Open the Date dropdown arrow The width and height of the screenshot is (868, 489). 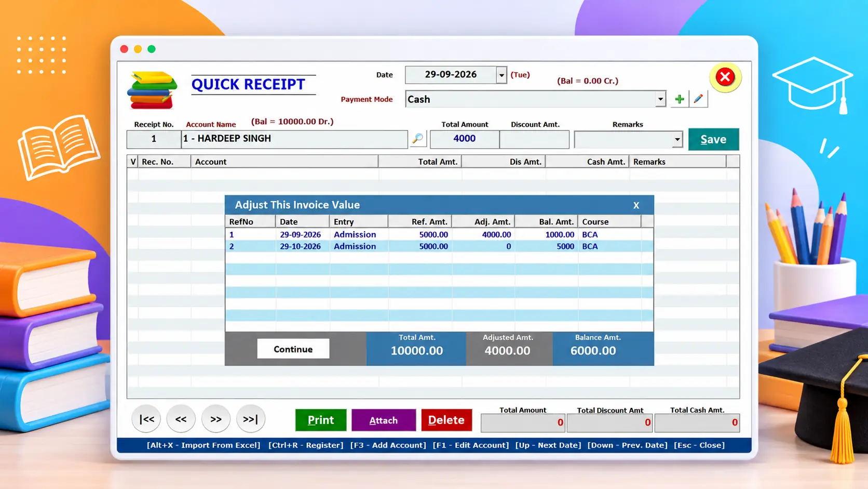click(501, 75)
